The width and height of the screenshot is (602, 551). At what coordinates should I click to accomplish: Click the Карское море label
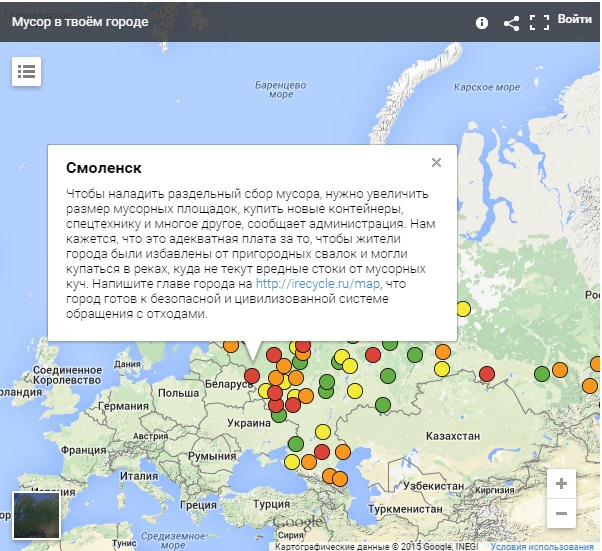(x=487, y=87)
